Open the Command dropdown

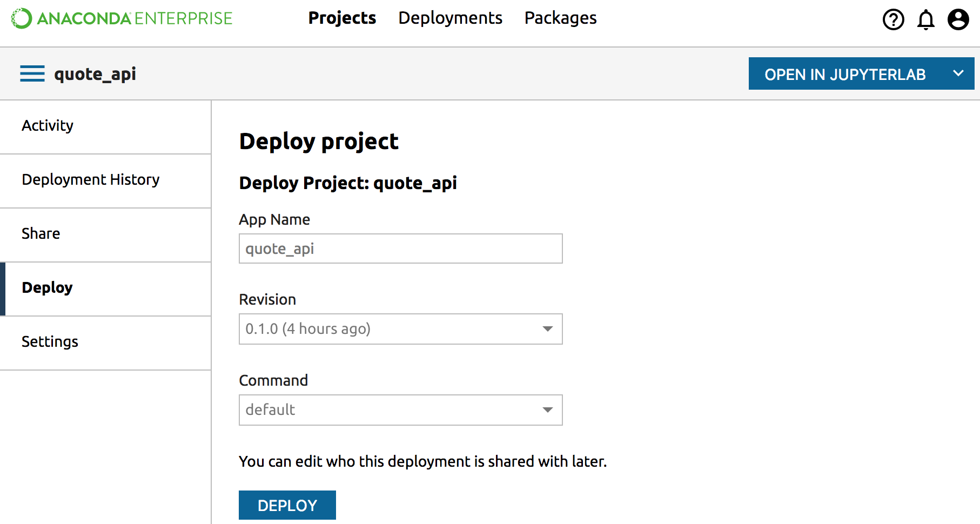(400, 410)
